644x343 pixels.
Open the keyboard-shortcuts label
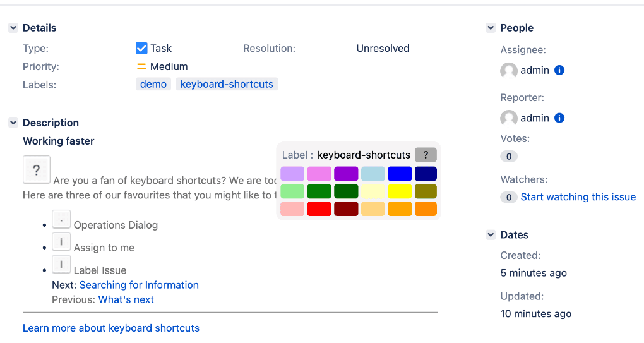point(227,84)
